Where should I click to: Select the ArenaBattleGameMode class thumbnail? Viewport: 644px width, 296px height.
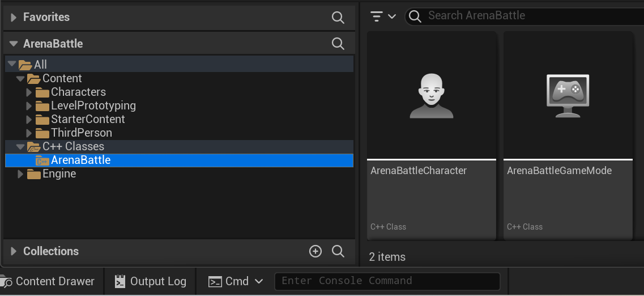(568, 96)
